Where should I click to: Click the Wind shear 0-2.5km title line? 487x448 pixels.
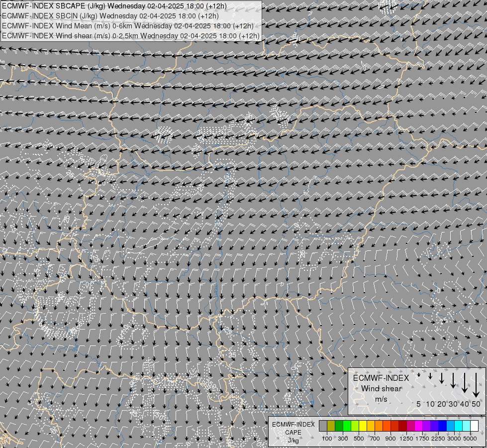point(130,36)
